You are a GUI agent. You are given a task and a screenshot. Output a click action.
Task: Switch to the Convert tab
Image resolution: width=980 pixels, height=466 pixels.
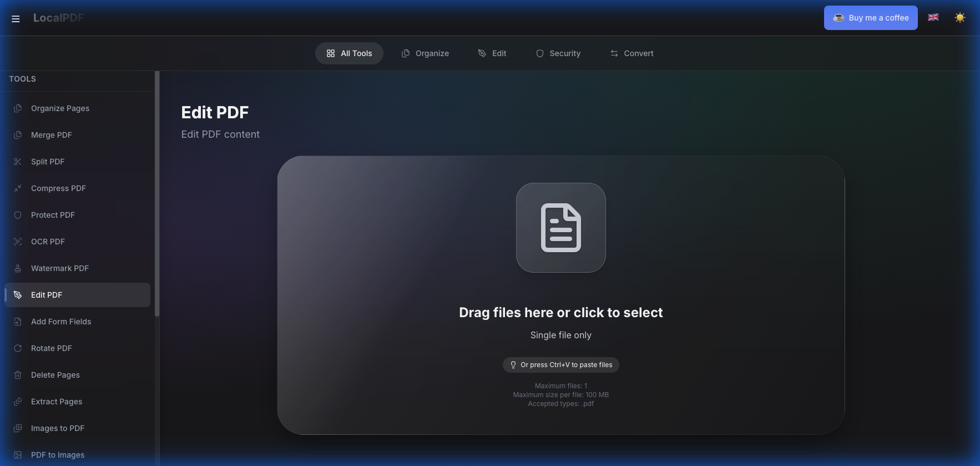point(632,53)
